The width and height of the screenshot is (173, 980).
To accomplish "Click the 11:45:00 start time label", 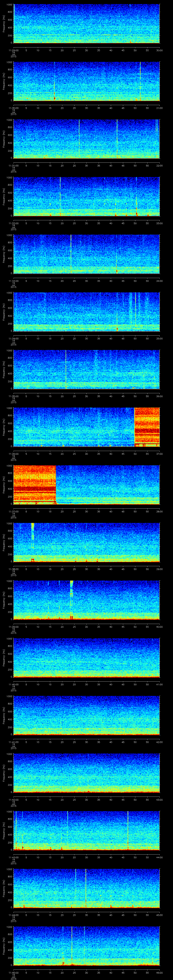I will pos(13,972).
